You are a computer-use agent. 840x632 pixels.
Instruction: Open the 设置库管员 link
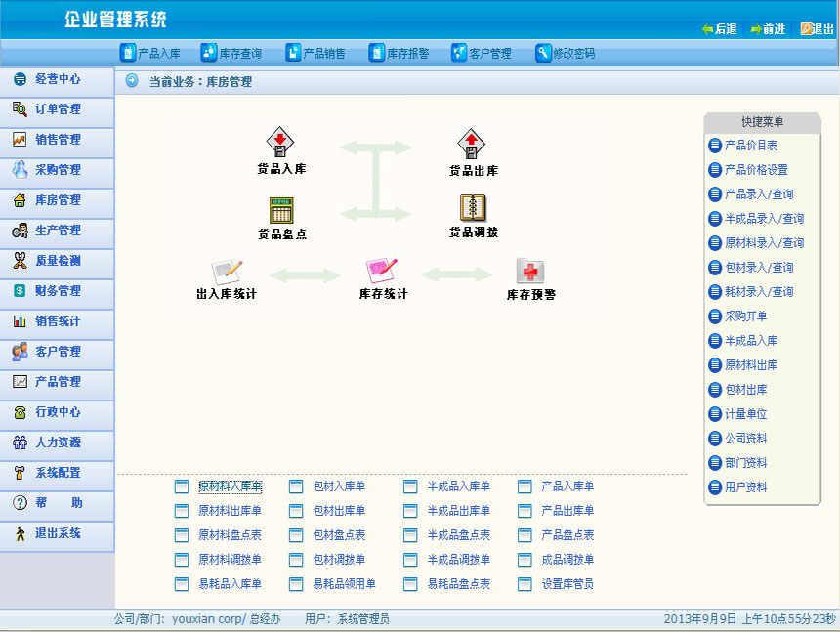pyautogui.click(x=567, y=584)
